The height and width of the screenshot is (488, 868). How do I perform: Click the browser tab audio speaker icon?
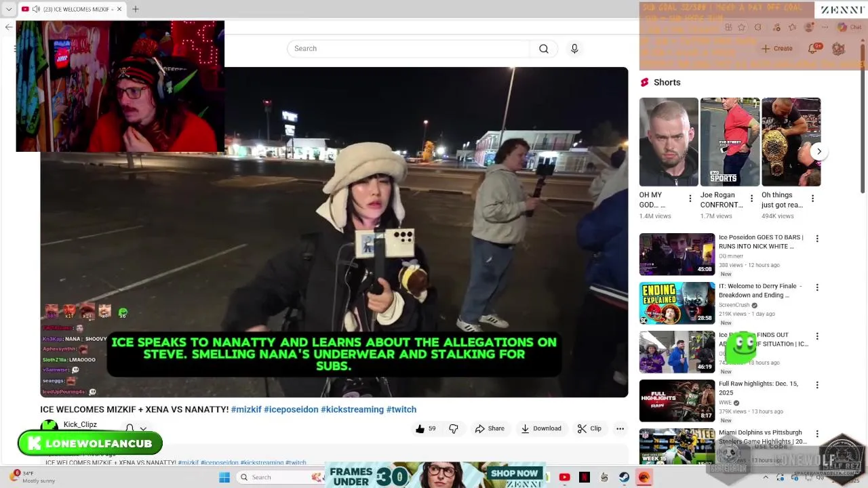click(x=35, y=9)
